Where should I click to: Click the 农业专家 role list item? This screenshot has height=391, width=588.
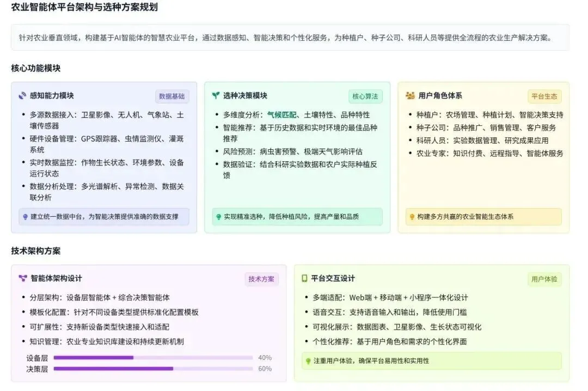click(490, 153)
